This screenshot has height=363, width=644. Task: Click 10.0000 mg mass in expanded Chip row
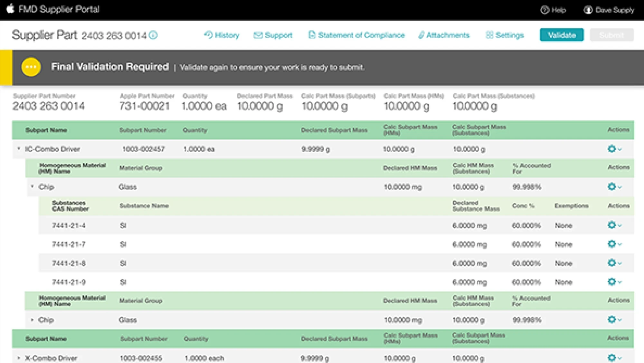tap(402, 187)
